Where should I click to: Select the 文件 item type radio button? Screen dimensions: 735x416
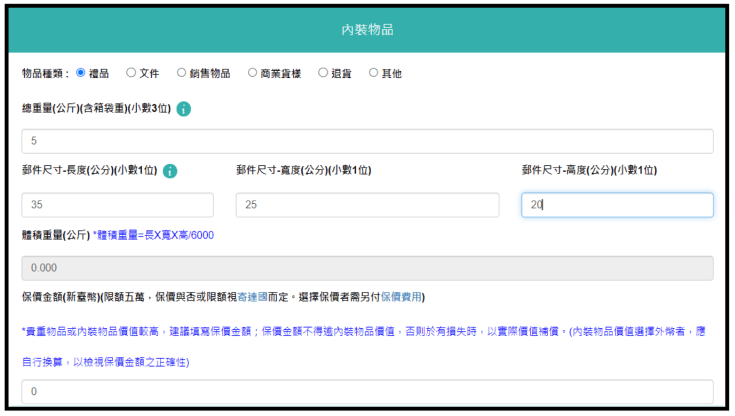pos(131,73)
